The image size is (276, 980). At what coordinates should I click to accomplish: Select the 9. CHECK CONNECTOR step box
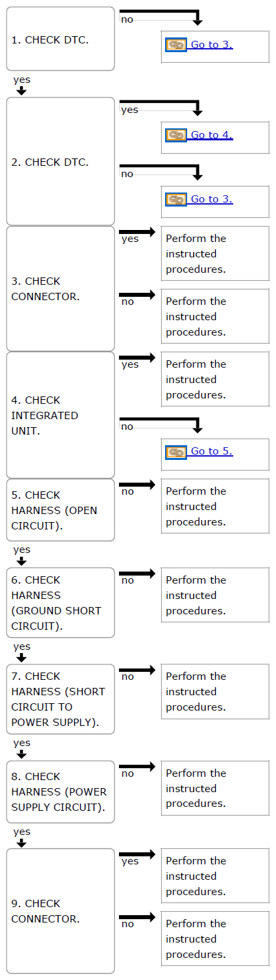[61, 911]
